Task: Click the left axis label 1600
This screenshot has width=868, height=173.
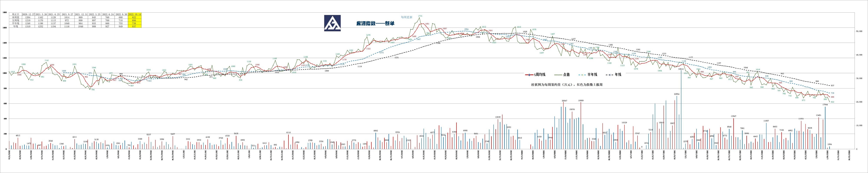Action: coord(5,28)
